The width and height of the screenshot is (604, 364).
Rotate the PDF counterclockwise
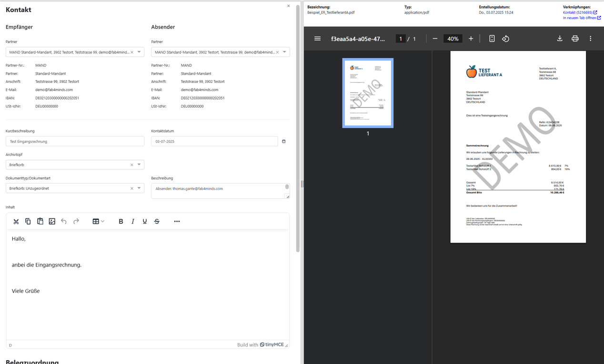coord(505,39)
